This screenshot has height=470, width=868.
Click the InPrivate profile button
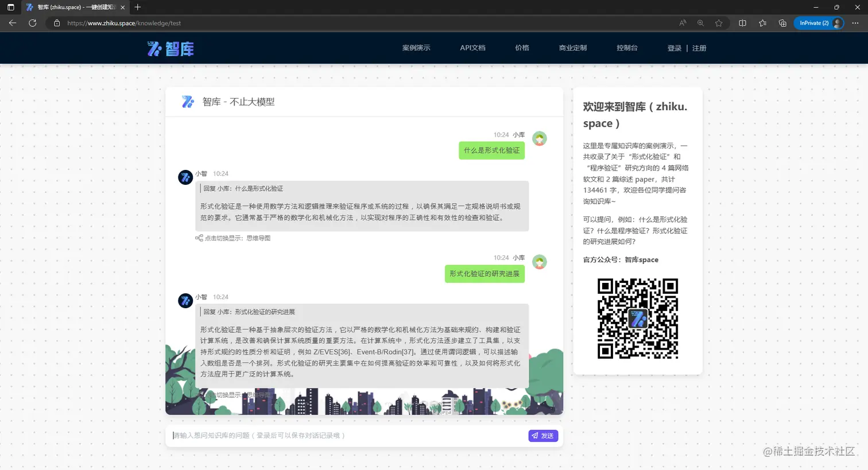point(819,23)
